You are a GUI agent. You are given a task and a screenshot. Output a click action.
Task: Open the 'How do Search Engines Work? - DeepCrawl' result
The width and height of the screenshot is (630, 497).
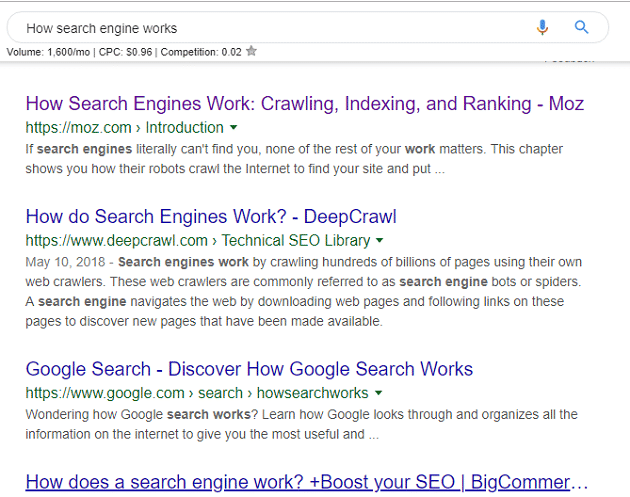click(211, 217)
